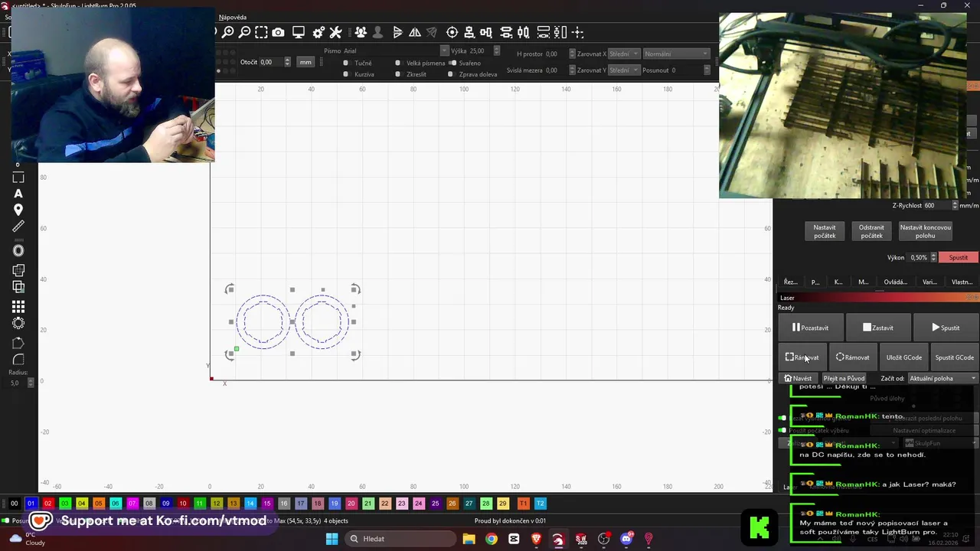Click the Přejít na Původ button
The height and width of the screenshot is (551, 980).
point(844,378)
